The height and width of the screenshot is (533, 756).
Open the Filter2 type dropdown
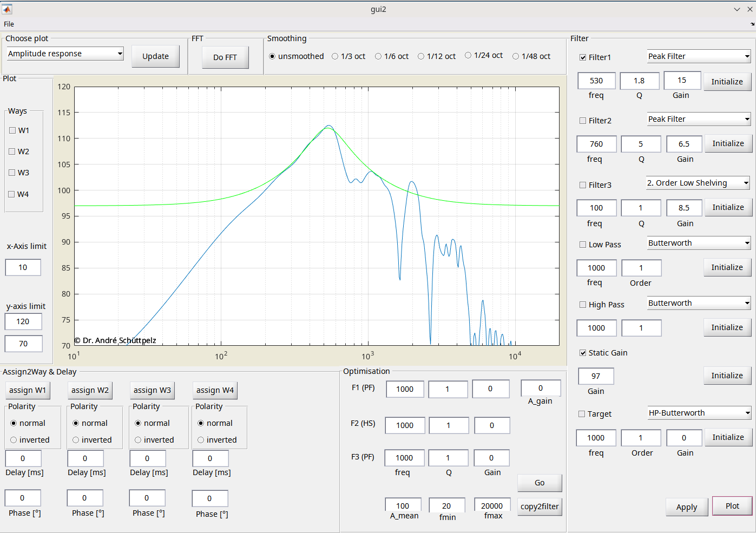(699, 119)
